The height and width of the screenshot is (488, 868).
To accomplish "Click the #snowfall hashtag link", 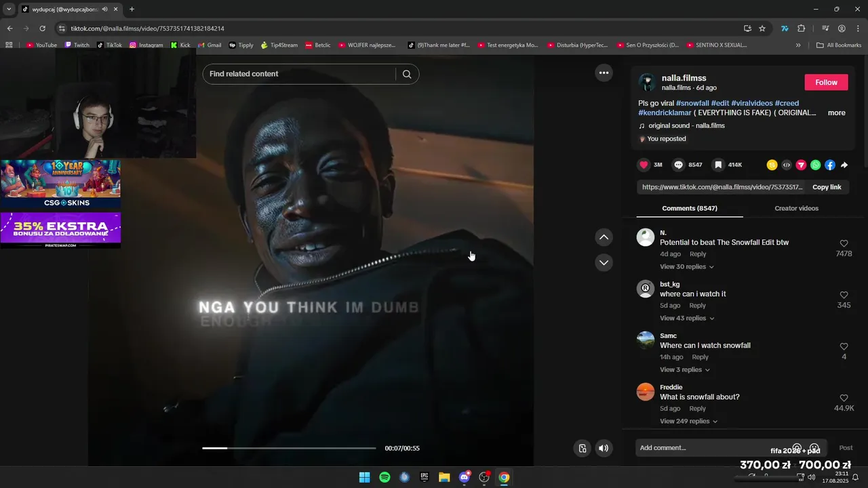I will click(692, 103).
